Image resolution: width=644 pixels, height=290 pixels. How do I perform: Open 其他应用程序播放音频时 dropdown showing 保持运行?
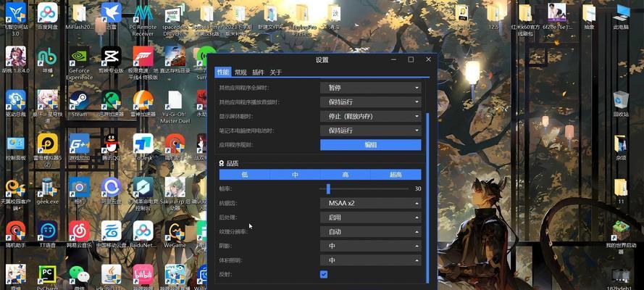click(370, 102)
